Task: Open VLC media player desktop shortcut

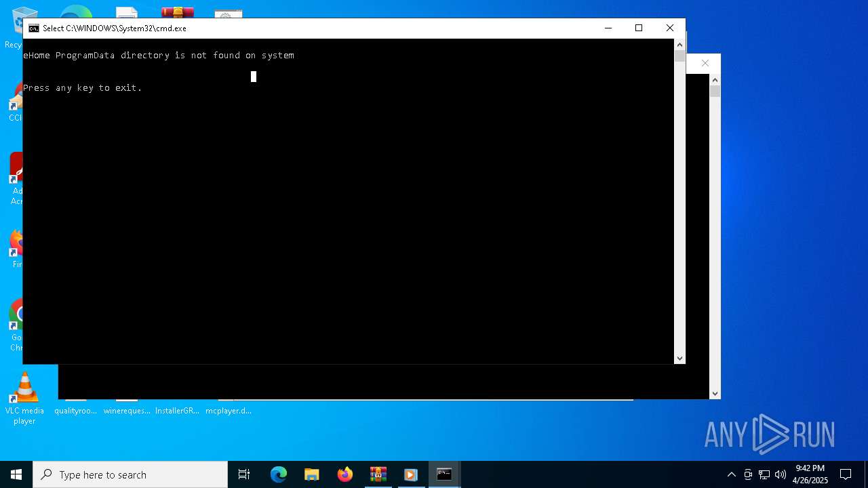Action: [24, 399]
